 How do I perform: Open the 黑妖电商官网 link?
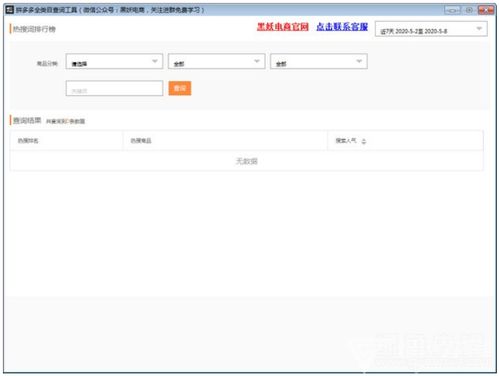(282, 27)
